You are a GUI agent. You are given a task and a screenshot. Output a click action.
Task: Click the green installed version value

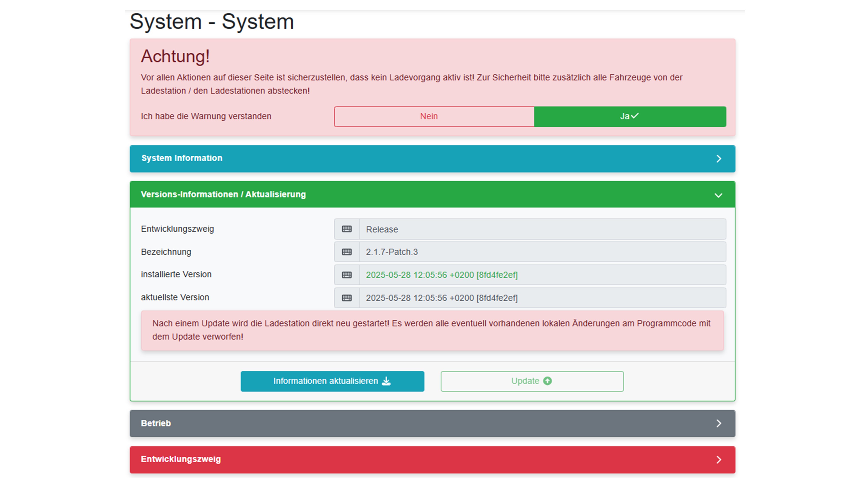(x=441, y=275)
